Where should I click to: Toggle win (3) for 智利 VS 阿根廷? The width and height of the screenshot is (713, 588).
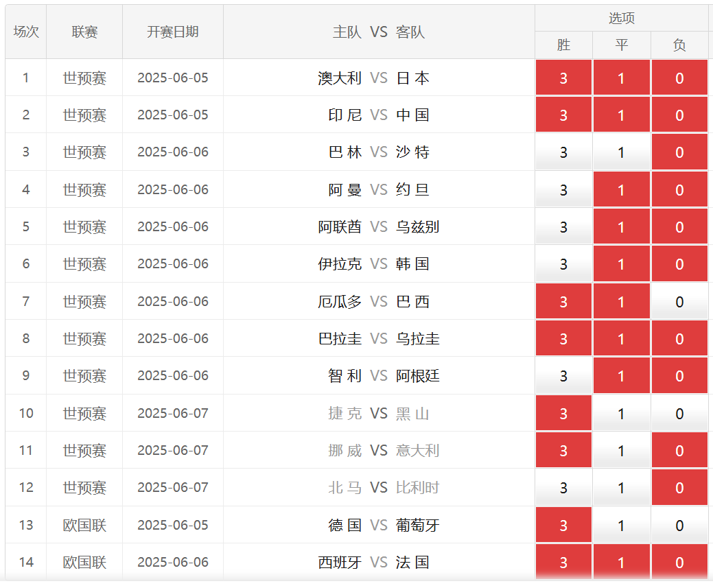(x=563, y=376)
